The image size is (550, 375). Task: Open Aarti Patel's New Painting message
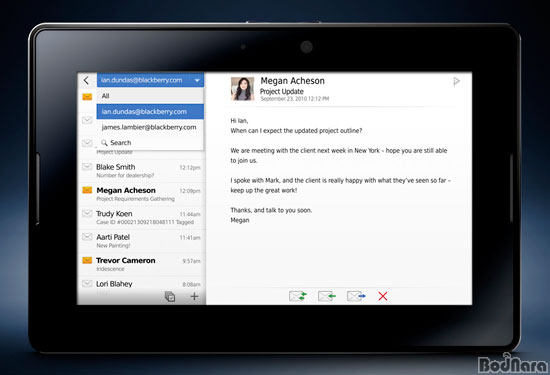(142, 241)
